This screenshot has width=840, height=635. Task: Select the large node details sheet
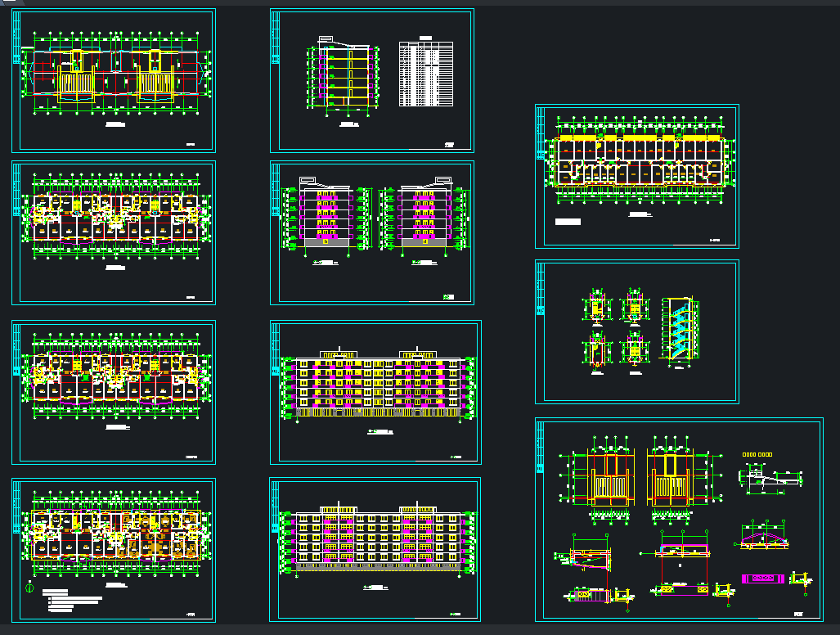tap(680, 520)
